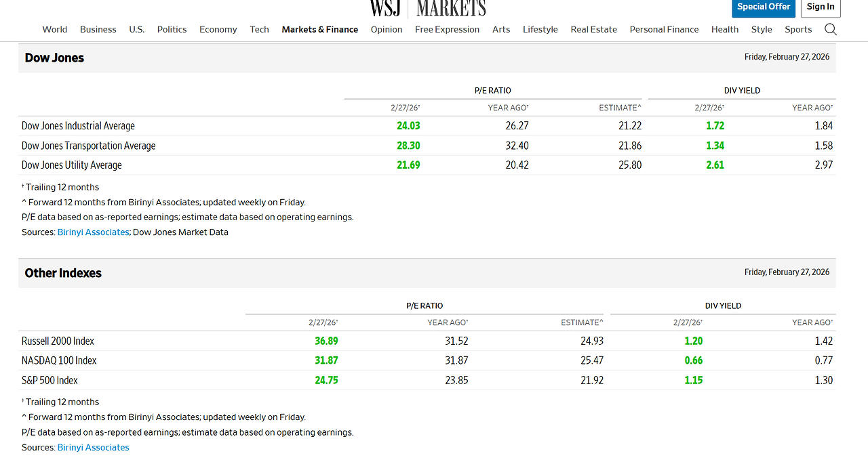
Task: Click the 20.42 year-ago P/E value
Action: [x=517, y=165]
